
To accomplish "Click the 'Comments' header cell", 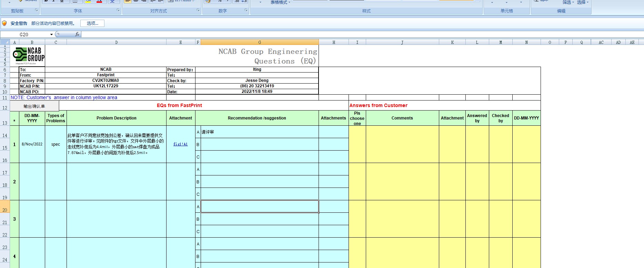I will tap(402, 118).
